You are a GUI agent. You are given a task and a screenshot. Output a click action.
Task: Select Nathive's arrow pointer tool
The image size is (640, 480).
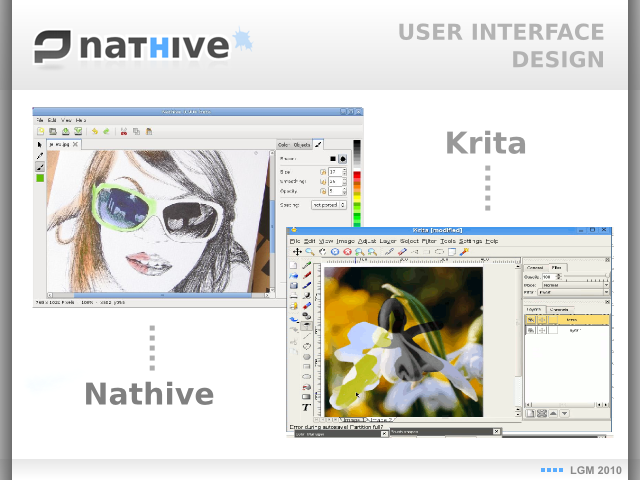pyautogui.click(x=40, y=145)
